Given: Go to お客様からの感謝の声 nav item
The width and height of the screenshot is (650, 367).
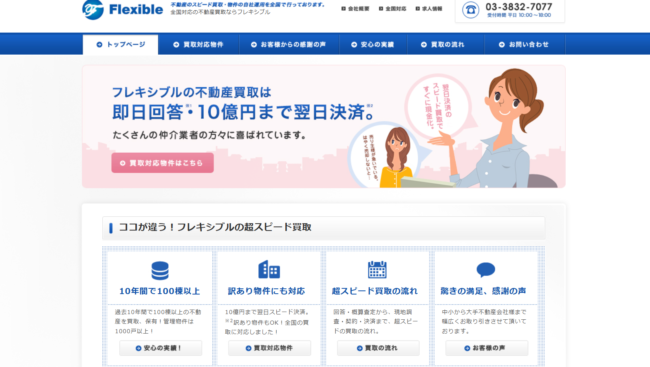Looking at the screenshot, I should (x=289, y=45).
